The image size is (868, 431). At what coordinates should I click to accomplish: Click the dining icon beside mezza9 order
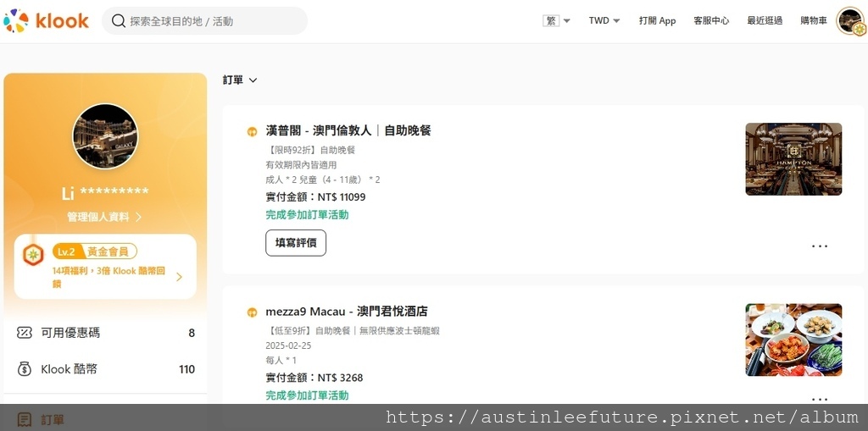click(x=252, y=312)
